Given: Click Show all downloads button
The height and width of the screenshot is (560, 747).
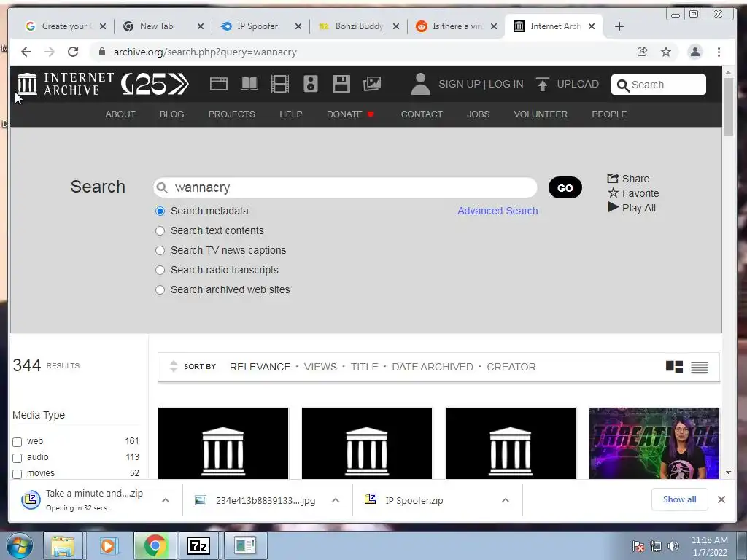Looking at the screenshot, I should pyautogui.click(x=679, y=499).
